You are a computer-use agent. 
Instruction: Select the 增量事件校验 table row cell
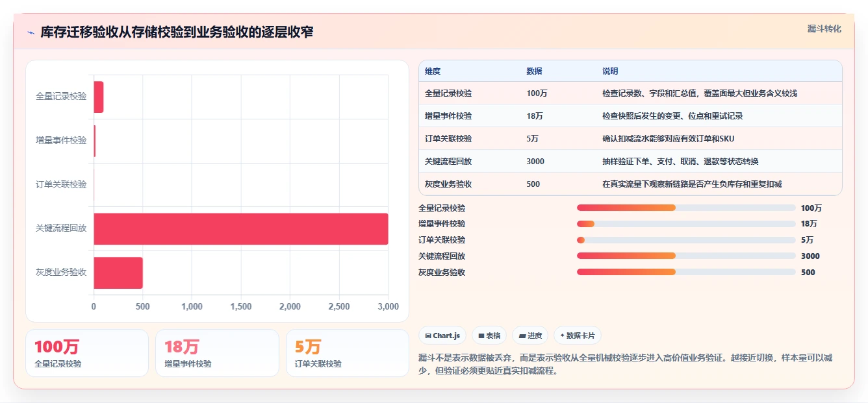(448, 116)
